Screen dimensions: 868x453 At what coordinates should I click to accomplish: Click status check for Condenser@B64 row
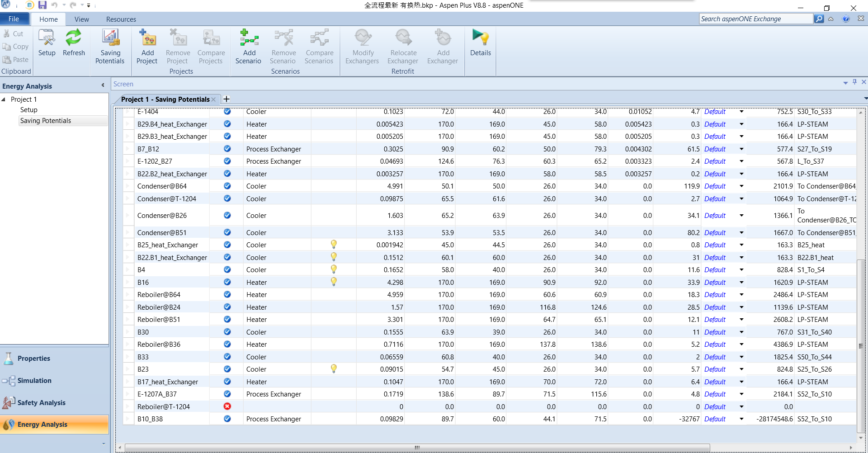227,186
